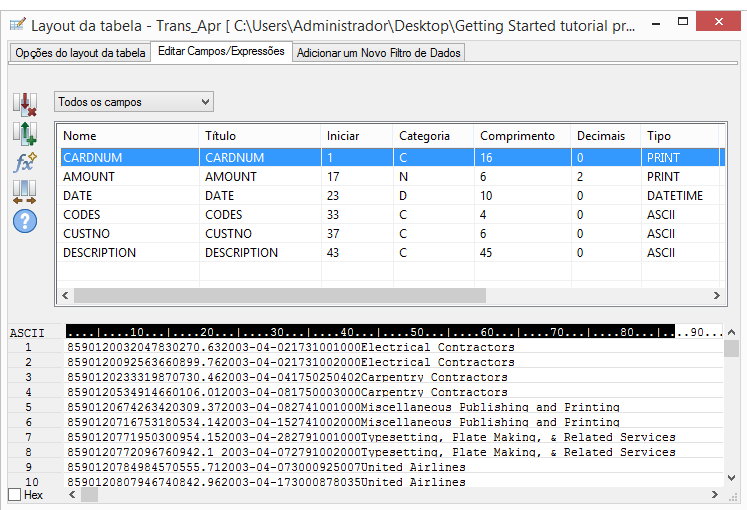747x510 pixels.
Task: Open the blue help question mark
Action: [x=24, y=221]
